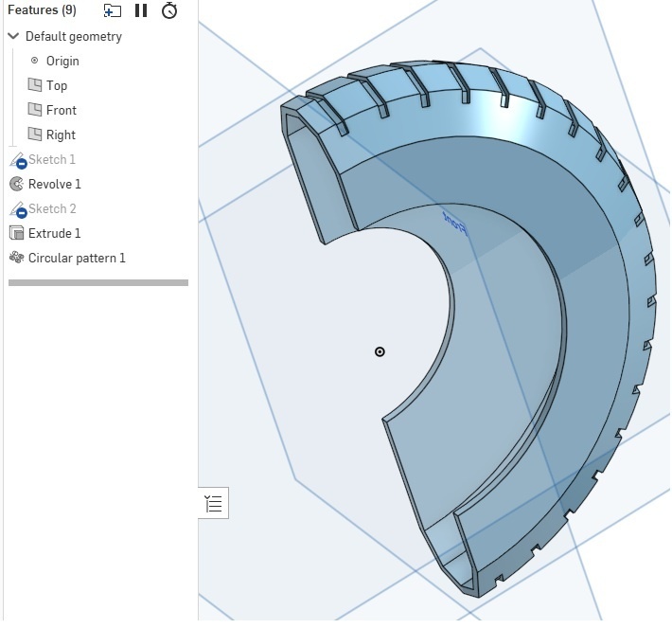Select Circular pattern 1 feature

[77, 259]
